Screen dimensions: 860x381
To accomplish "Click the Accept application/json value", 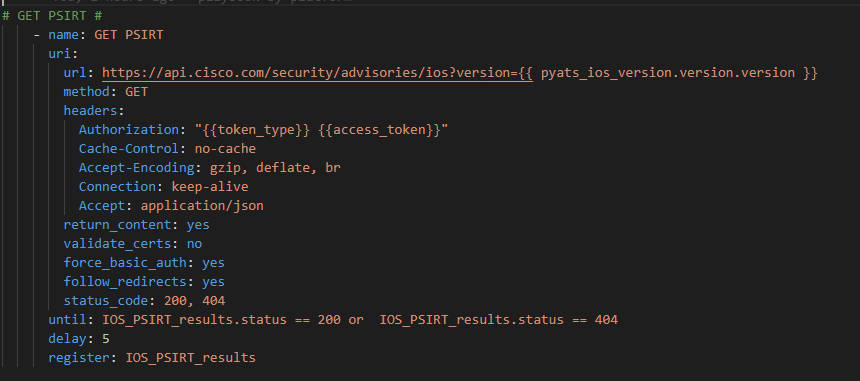I will 202,206.
